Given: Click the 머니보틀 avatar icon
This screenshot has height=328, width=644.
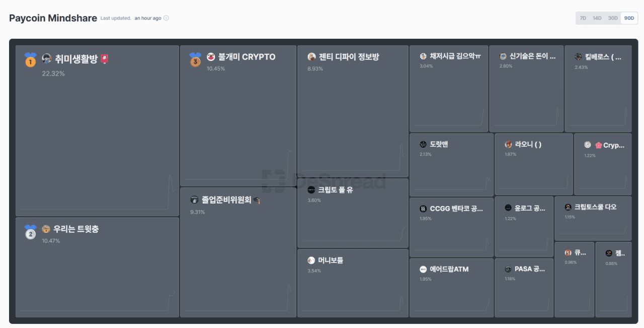Looking at the screenshot, I should (311, 260).
